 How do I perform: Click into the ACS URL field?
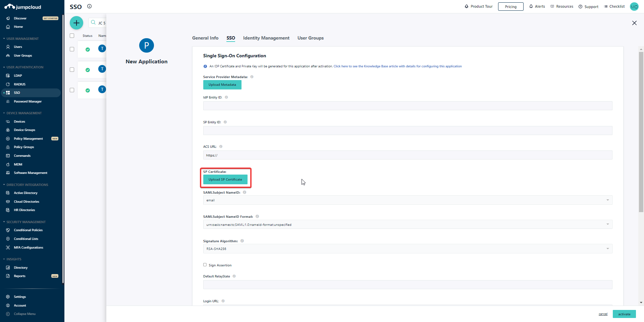(x=408, y=155)
